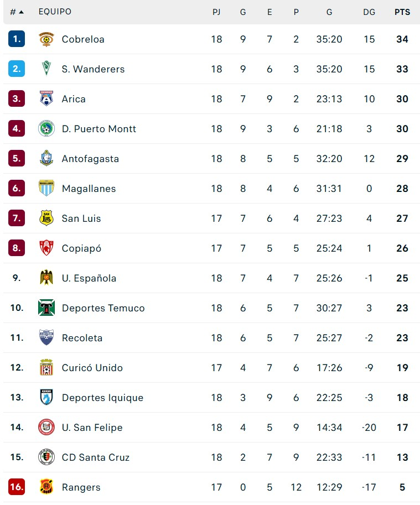Open the U. Española eagle crest
This screenshot has width=420, height=505.
coord(46,278)
